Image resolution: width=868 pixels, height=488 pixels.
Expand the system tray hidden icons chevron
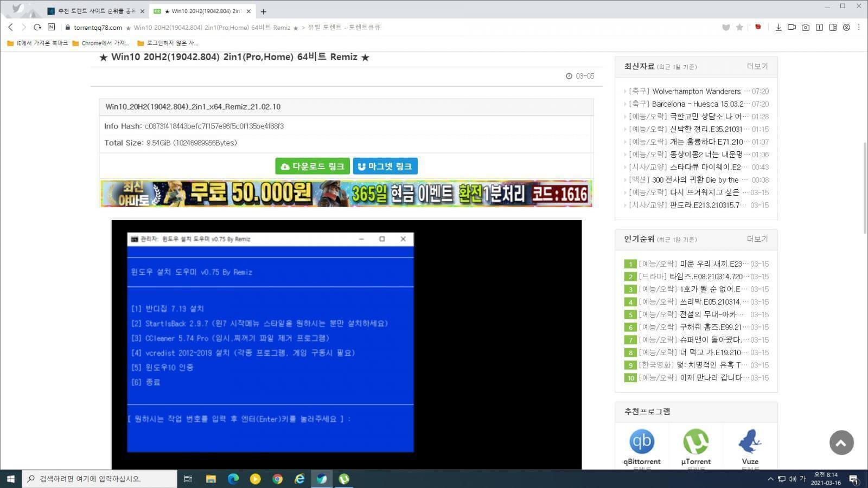coord(770,479)
